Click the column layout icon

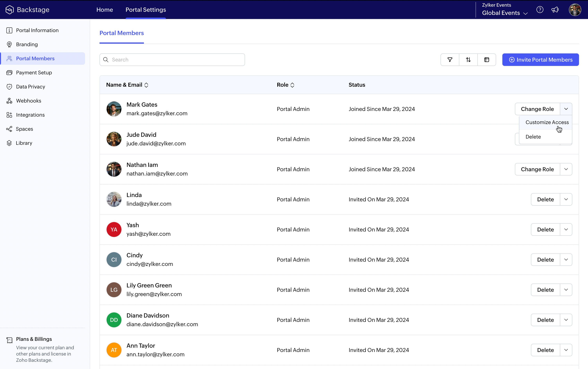click(x=487, y=60)
